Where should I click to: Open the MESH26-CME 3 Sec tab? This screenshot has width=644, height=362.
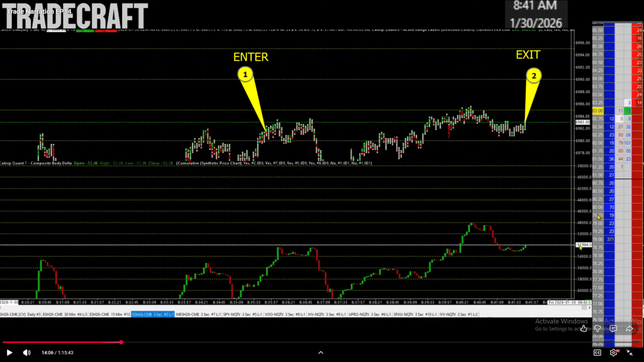[x=196, y=314]
